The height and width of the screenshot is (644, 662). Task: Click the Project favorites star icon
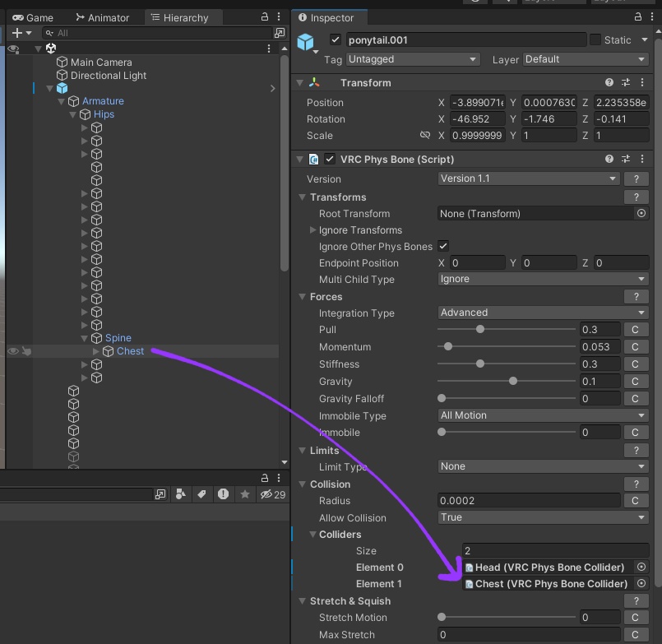click(245, 494)
